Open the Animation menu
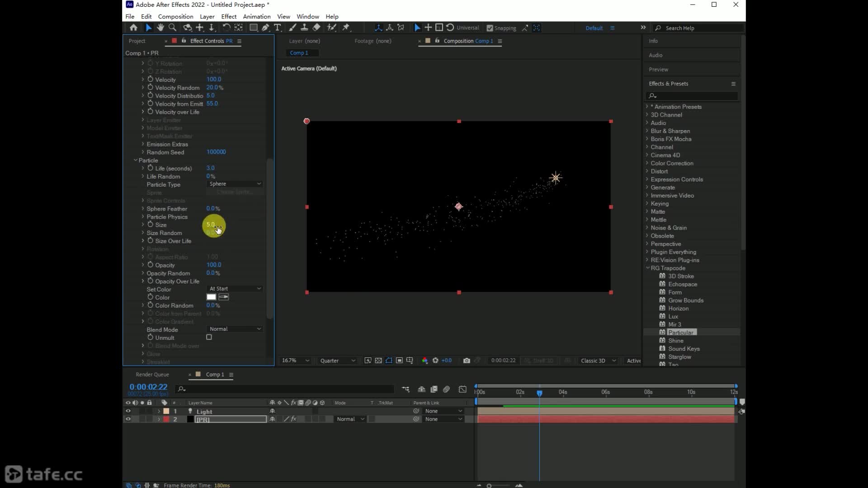 coord(256,16)
